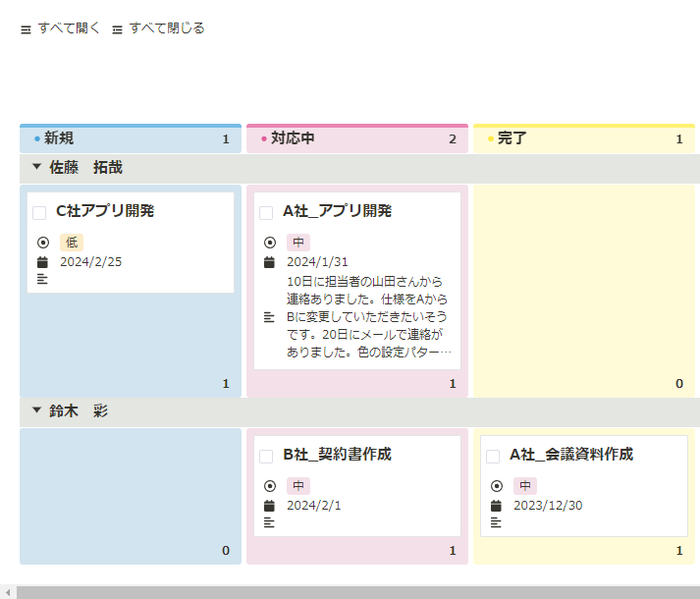Click the collapse-all icon beside すべて閉じる
Screen dimensions: 700x599
(x=117, y=29)
